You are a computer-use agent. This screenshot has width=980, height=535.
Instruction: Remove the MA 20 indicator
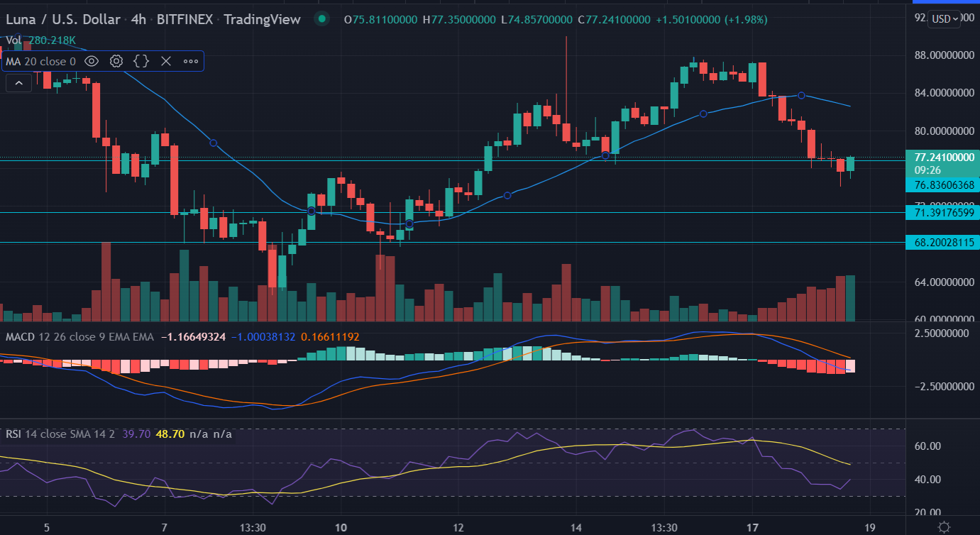click(166, 61)
